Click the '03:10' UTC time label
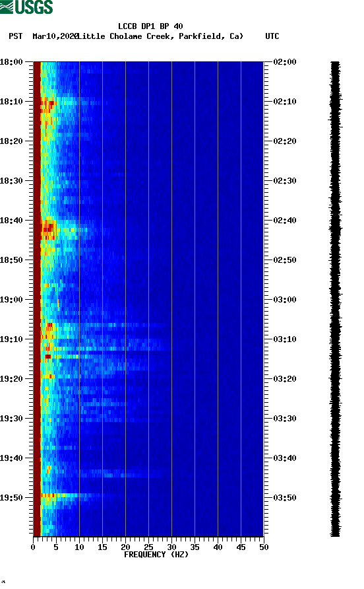Image resolution: width=364 pixels, height=589 pixels. (285, 339)
